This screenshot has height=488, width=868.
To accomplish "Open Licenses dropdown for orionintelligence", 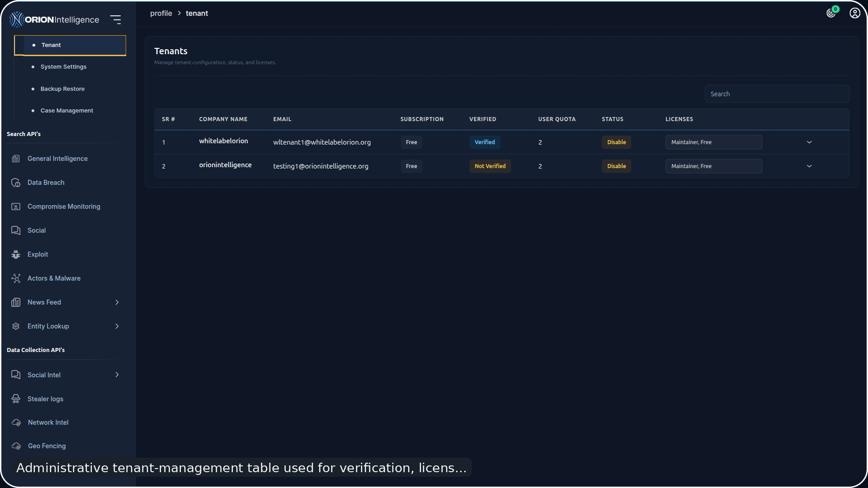I will [x=713, y=166].
